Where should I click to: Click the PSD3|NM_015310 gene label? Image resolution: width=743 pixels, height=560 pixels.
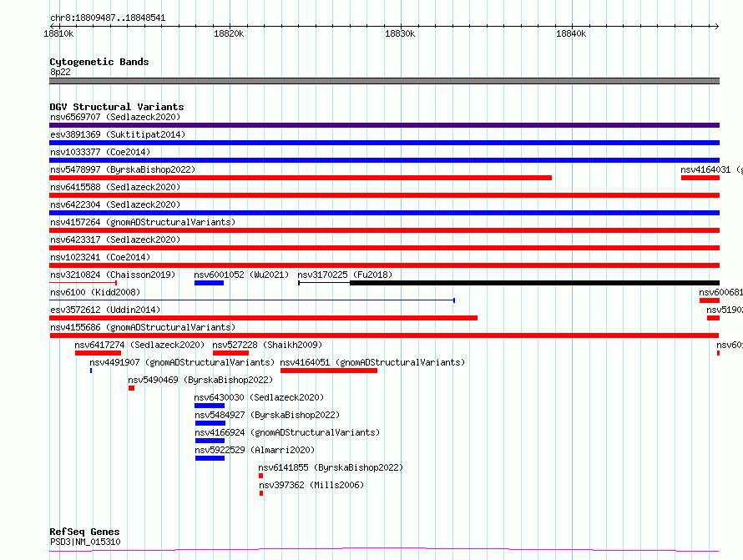85,542
